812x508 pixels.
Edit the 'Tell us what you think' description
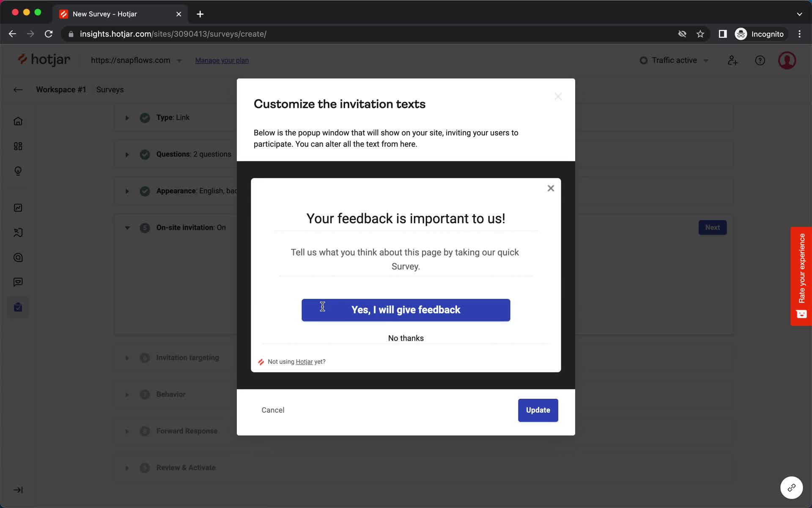[406, 260]
